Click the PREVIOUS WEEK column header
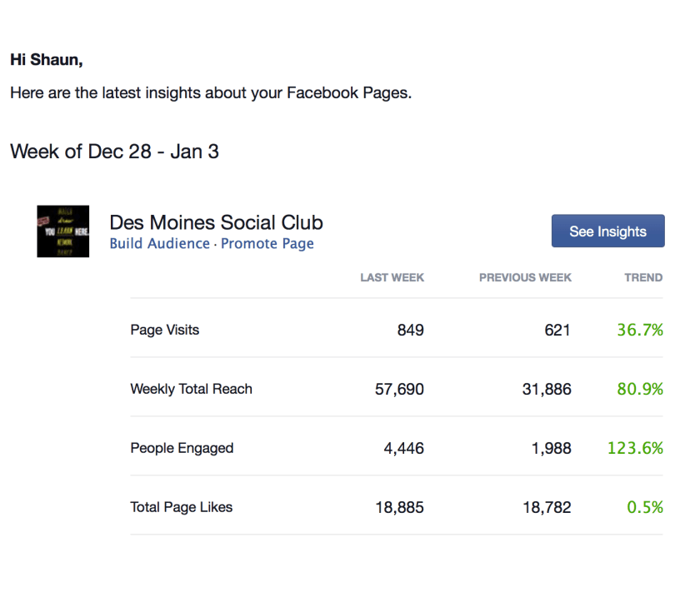 click(x=525, y=277)
